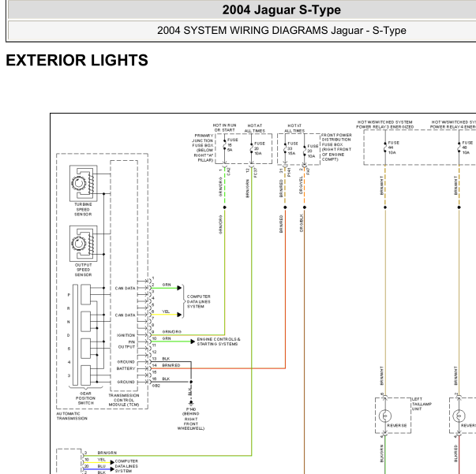
Task: Click "PRIMARY JUNCTION FUSE BOX" label
Action: pos(204,147)
